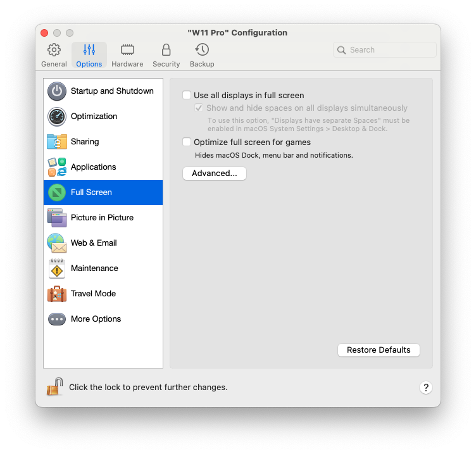Switch to the Security tab
Screen dimensions: 476x454
point(166,55)
